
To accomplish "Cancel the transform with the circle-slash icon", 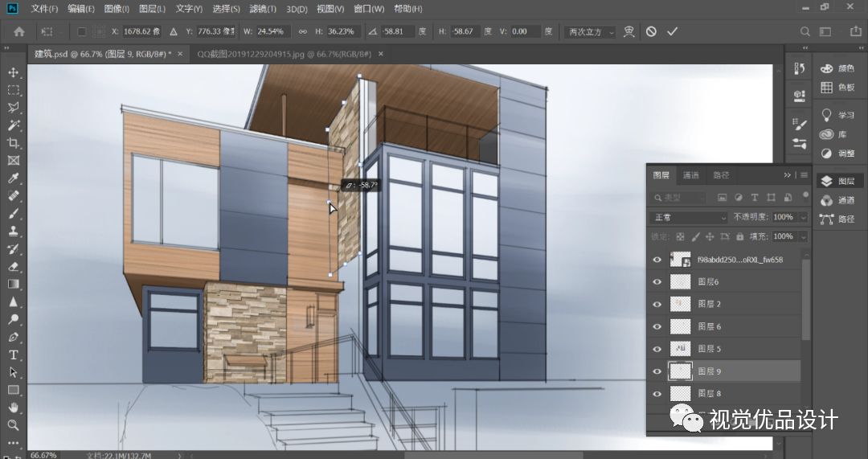I will point(652,31).
